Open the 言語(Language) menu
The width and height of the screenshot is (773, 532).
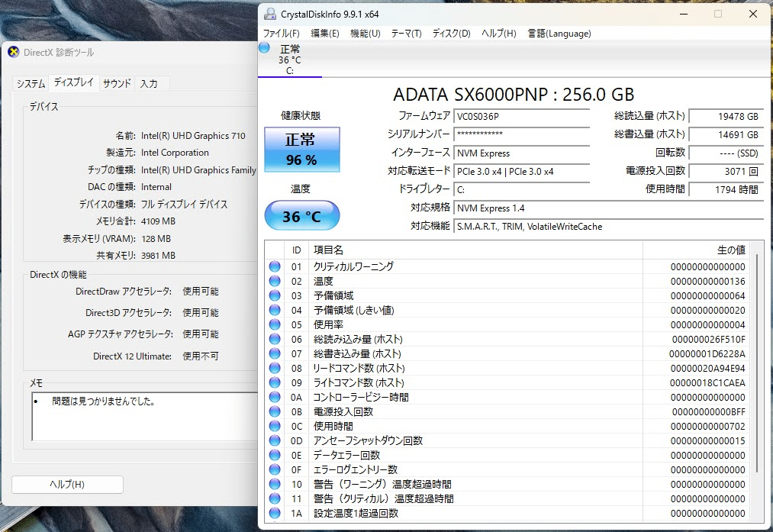coord(559,34)
